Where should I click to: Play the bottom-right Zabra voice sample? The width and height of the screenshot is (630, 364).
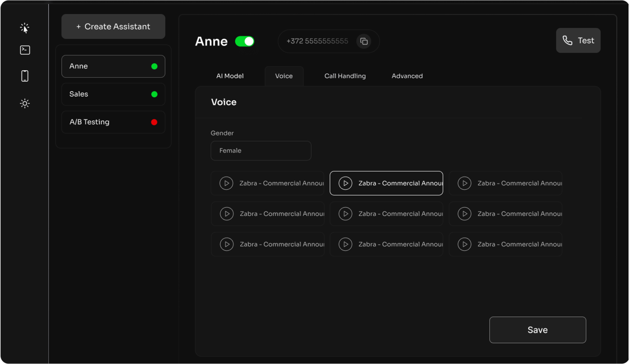pos(464,244)
